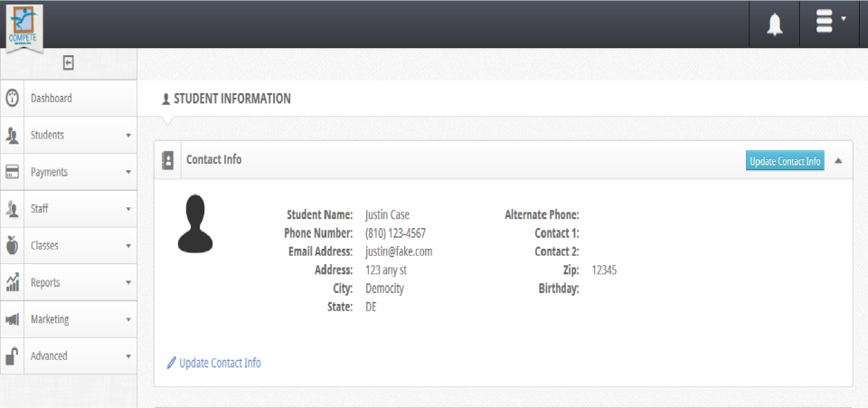Click the student profile avatar
The width and height of the screenshot is (868, 408).
[x=195, y=223]
